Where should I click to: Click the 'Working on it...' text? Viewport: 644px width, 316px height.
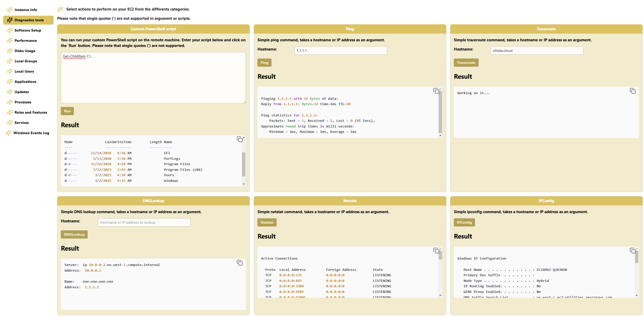[474, 93]
